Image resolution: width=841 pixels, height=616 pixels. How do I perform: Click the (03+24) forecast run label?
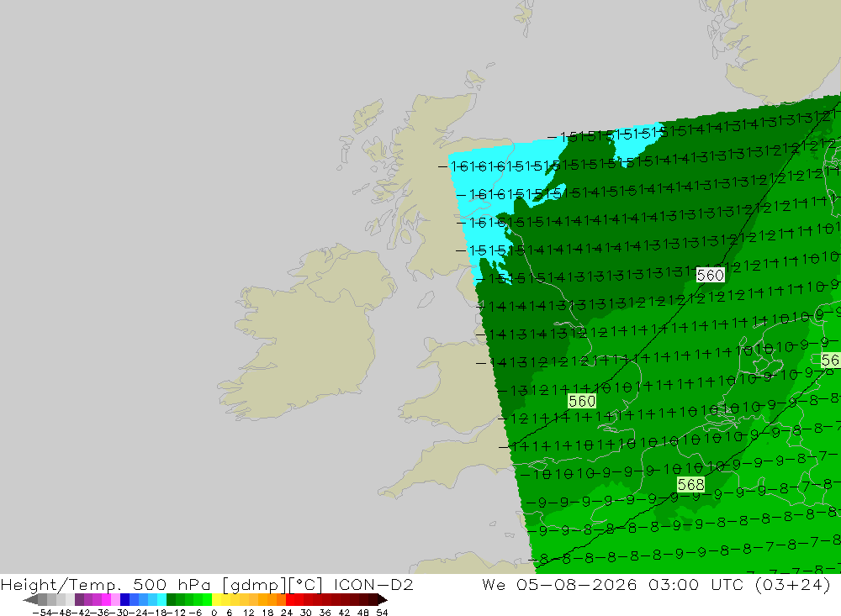[793, 584]
